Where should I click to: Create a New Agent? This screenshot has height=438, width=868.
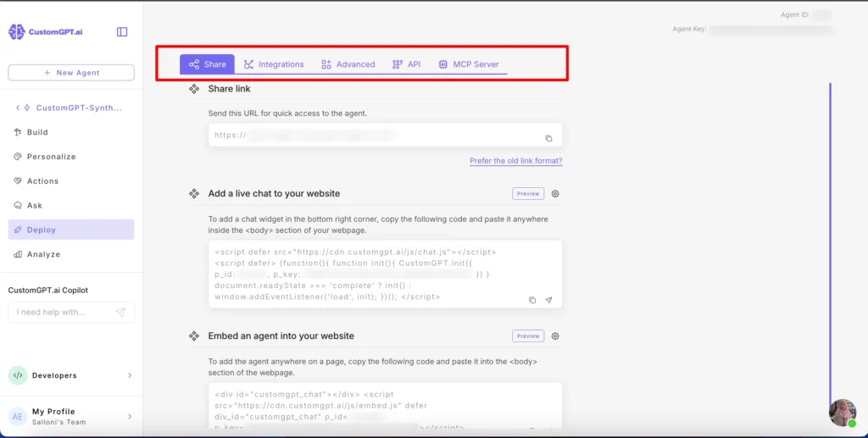(71, 73)
